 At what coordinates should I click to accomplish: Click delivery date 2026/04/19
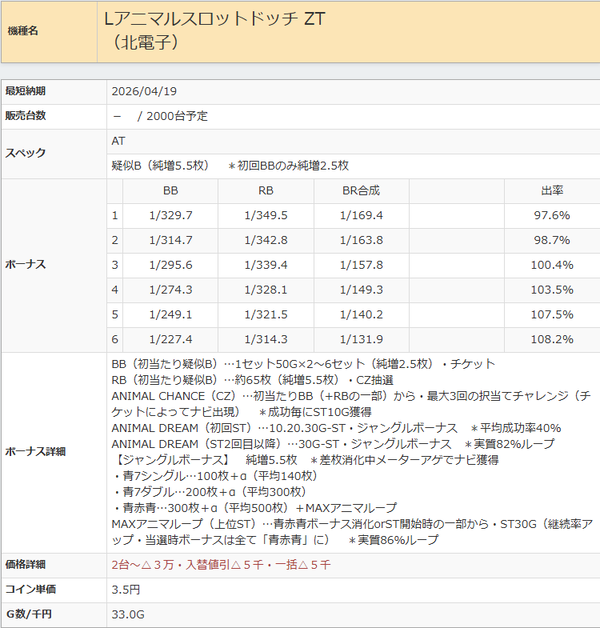[x=144, y=91]
